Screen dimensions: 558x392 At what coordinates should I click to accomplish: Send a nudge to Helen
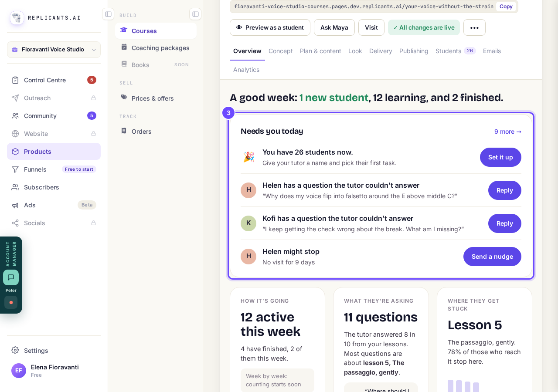click(x=492, y=257)
